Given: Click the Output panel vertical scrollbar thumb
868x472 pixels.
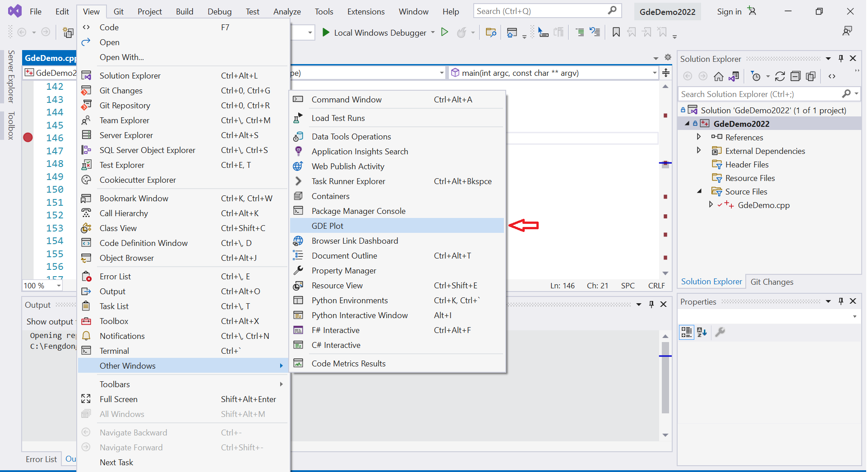Looking at the screenshot, I should 665,378.
